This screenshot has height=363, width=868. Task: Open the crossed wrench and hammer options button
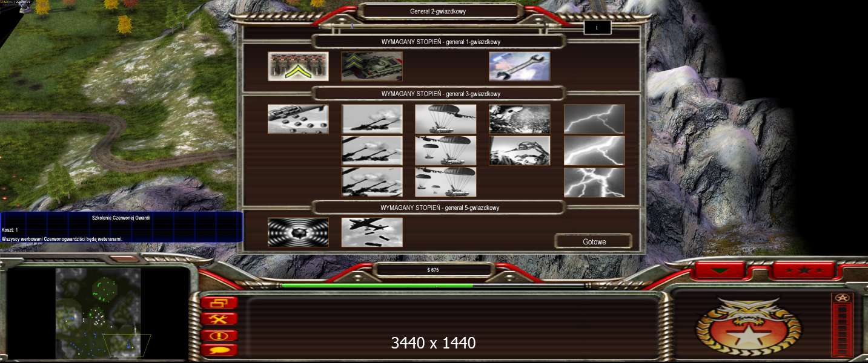tap(219, 319)
